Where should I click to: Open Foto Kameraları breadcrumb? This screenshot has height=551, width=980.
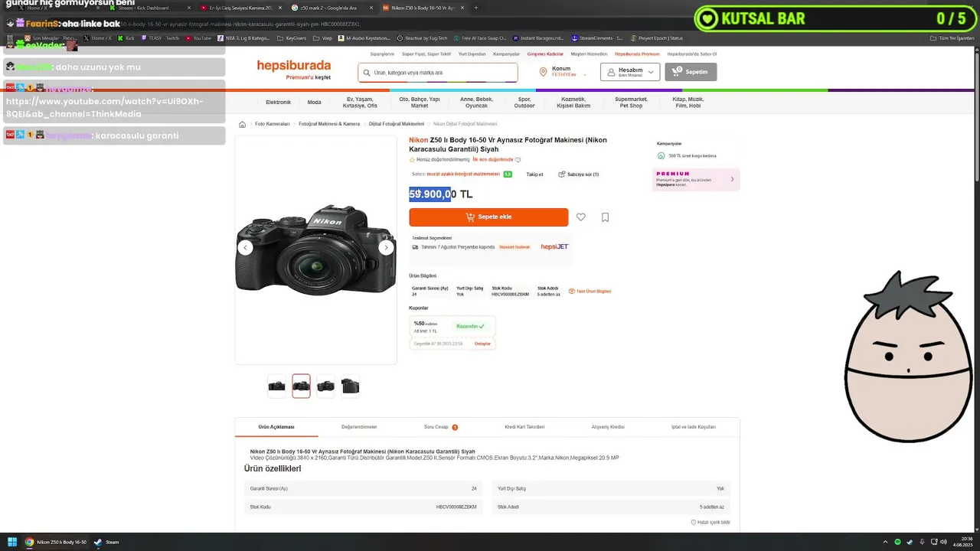[272, 124]
